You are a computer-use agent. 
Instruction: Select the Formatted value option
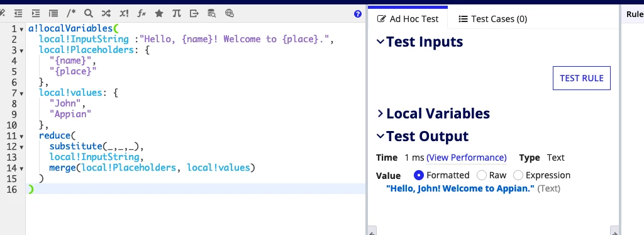coord(418,175)
